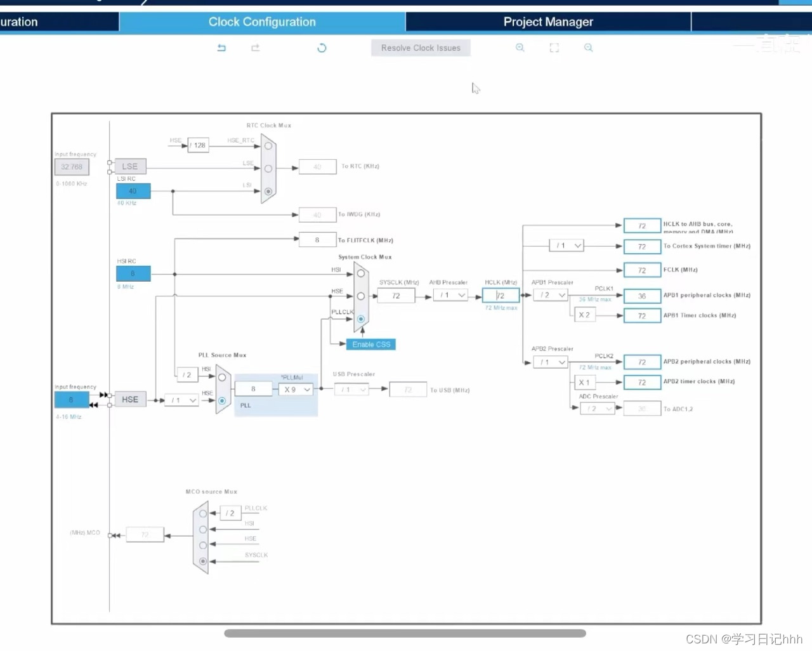Select PLLCLK on MCO source Mux
The height and width of the screenshot is (651, 812).
203,514
